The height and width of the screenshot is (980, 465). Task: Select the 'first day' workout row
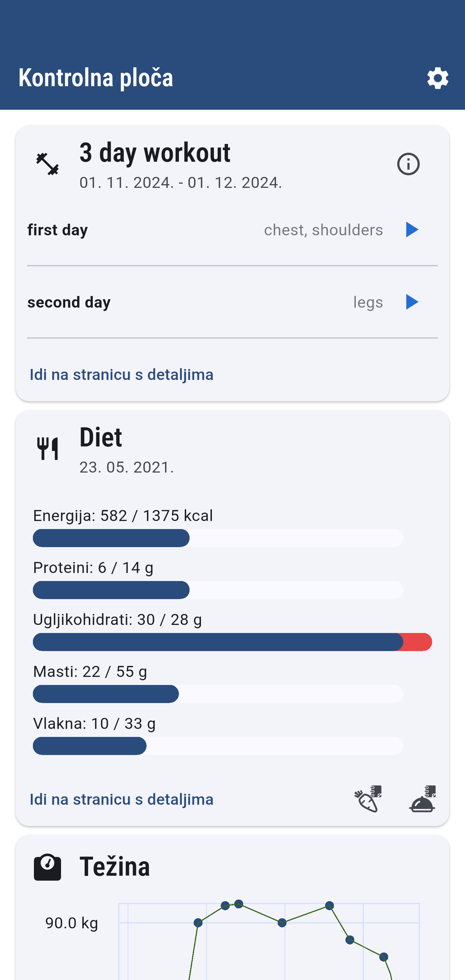click(232, 230)
